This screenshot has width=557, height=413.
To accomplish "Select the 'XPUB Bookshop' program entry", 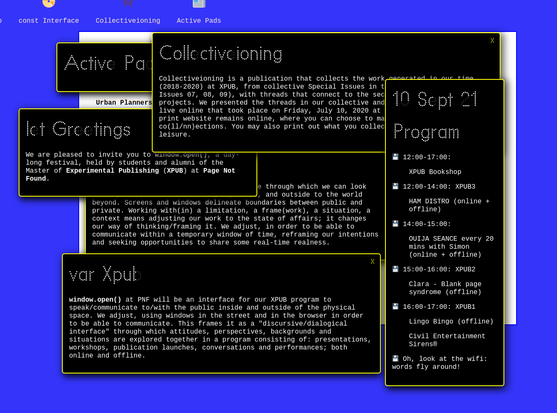I will [x=435, y=172].
